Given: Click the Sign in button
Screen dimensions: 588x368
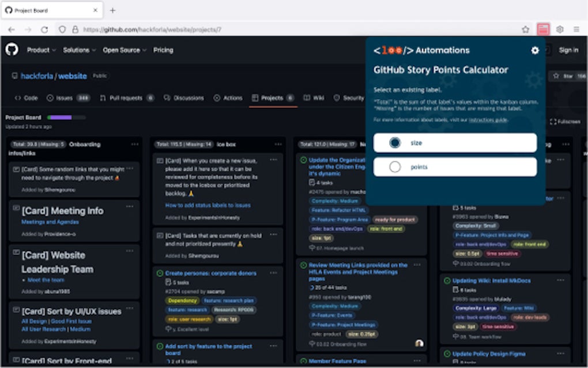Looking at the screenshot, I should [x=569, y=50].
